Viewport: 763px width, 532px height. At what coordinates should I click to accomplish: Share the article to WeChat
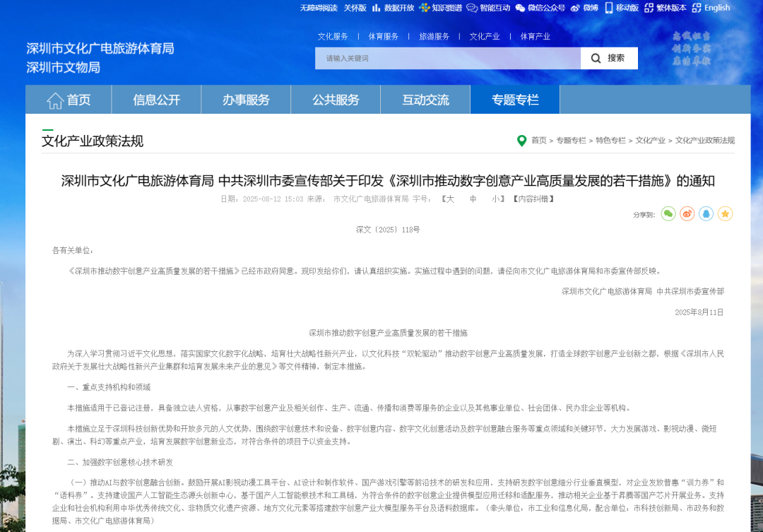pos(668,213)
